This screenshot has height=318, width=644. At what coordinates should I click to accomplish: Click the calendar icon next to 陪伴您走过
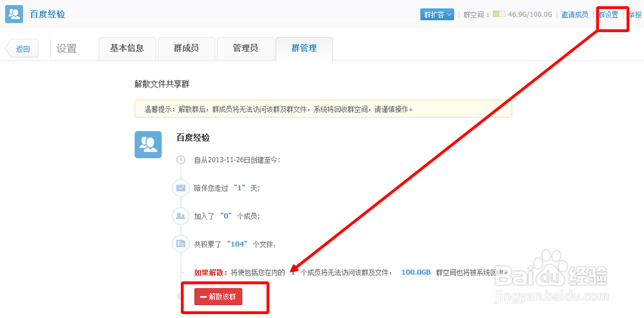[x=181, y=187]
